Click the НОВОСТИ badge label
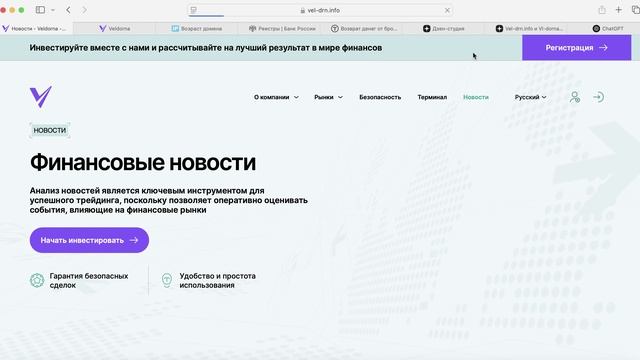The height and width of the screenshot is (360, 640). (50, 130)
